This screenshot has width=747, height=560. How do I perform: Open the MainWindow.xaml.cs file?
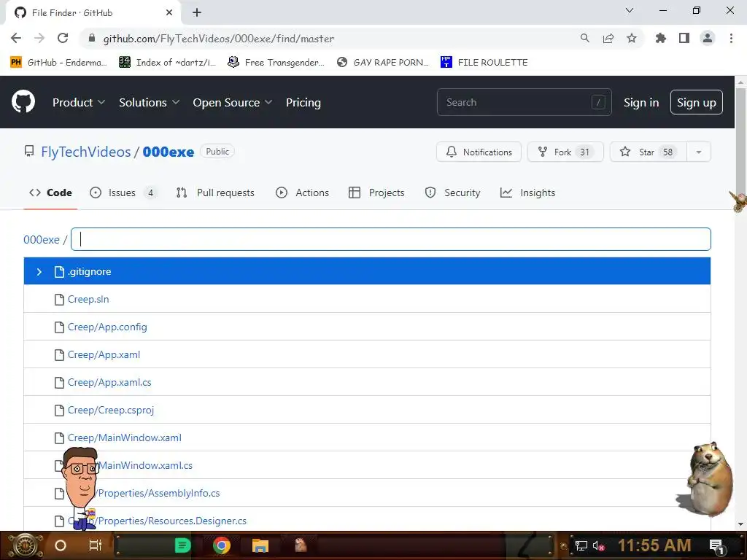(145, 465)
